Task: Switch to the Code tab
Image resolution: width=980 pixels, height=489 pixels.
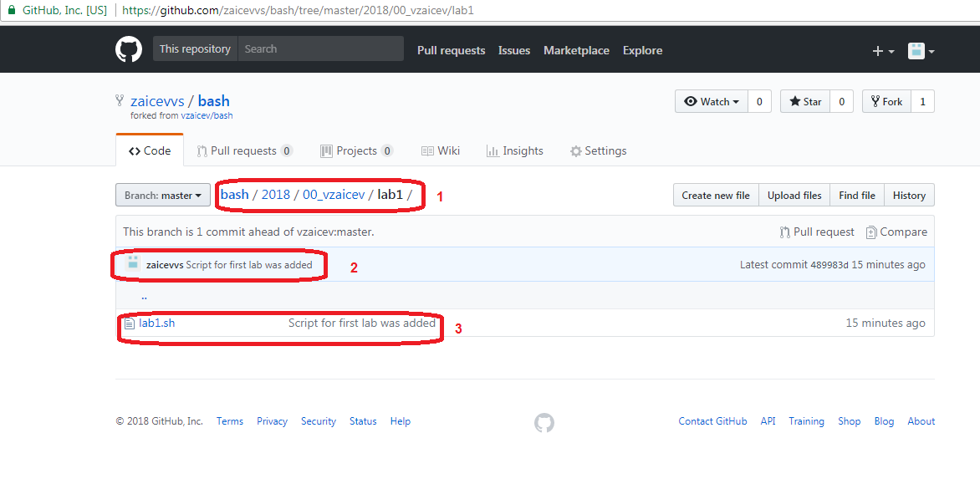Action: click(150, 150)
